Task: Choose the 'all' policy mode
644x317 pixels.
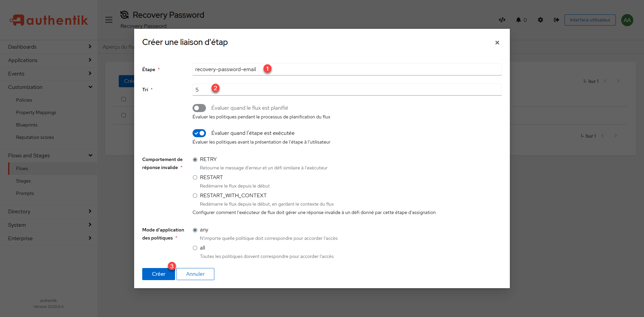Action: click(195, 248)
